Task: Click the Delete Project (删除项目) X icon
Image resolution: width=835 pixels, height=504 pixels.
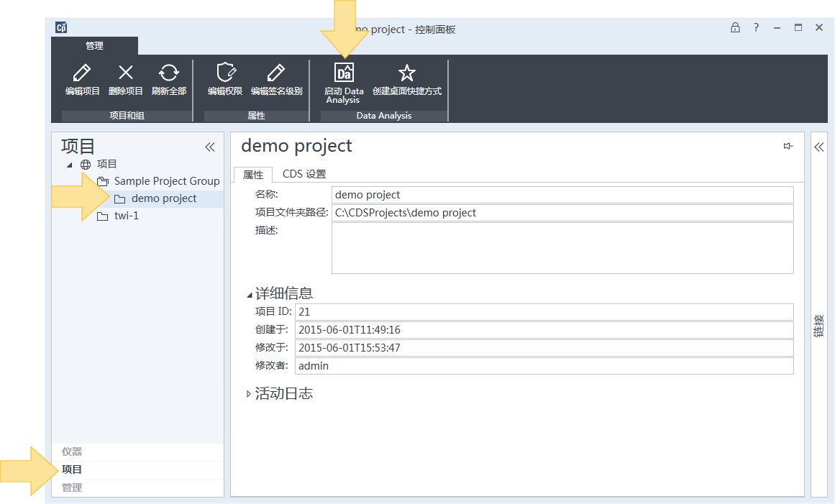Action: (126, 73)
